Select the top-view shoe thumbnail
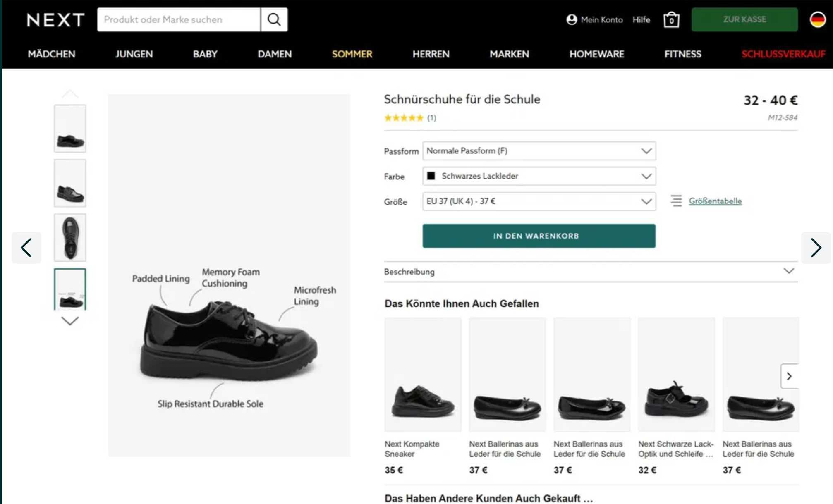 tap(70, 238)
